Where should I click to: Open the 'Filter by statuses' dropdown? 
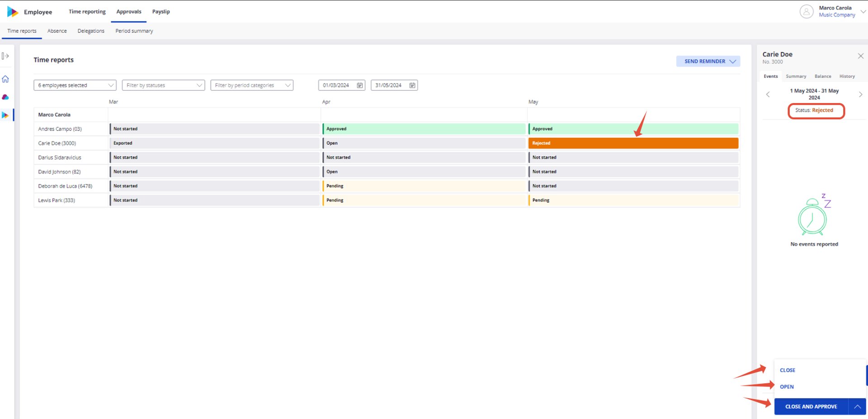point(164,85)
